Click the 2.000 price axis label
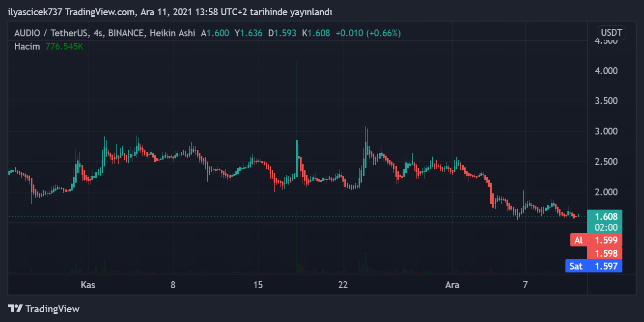 (x=606, y=192)
